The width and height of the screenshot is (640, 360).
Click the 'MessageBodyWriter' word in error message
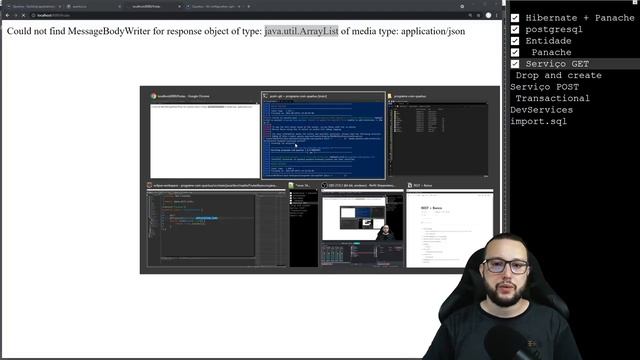point(109,31)
